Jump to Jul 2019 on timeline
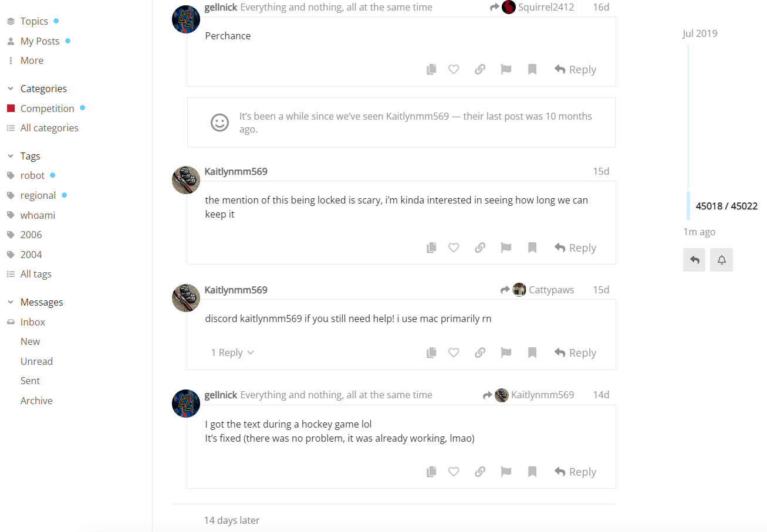 700,33
